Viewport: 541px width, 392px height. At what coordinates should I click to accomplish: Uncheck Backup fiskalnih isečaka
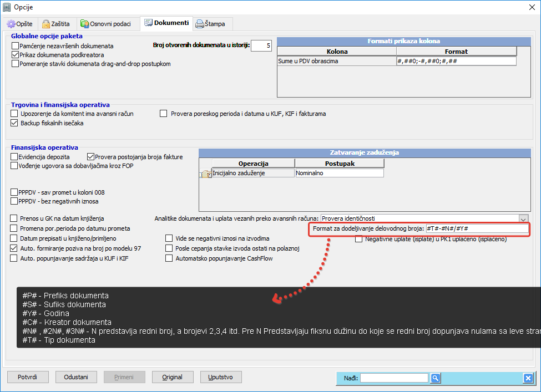(15, 123)
